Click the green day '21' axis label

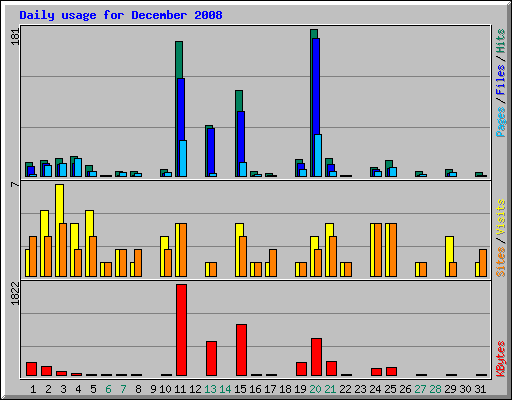pyautogui.click(x=330, y=389)
